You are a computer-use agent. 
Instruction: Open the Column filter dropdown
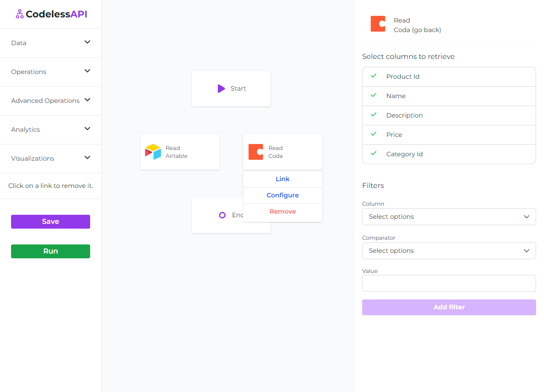click(x=449, y=217)
